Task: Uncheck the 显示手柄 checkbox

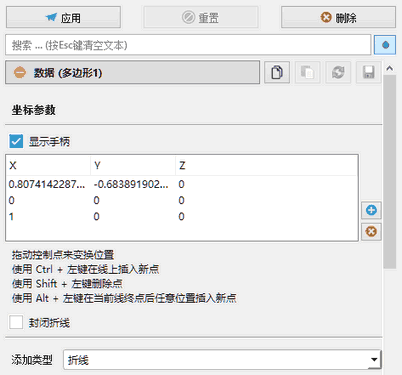Action: (16, 141)
